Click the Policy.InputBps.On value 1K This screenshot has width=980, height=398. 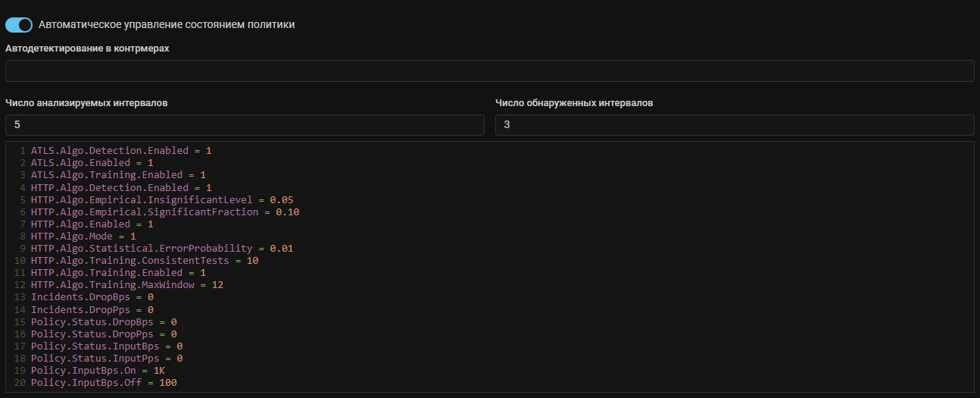(159, 370)
